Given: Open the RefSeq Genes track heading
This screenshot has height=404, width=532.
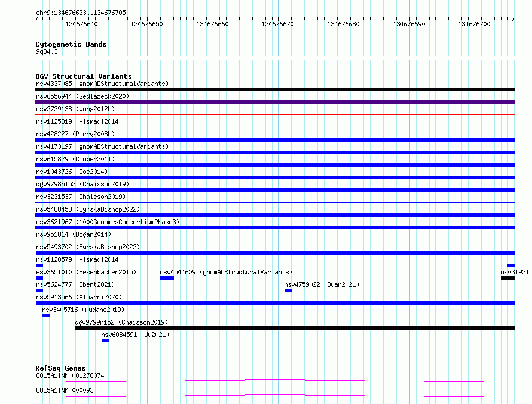Looking at the screenshot, I should (x=60, y=368).
